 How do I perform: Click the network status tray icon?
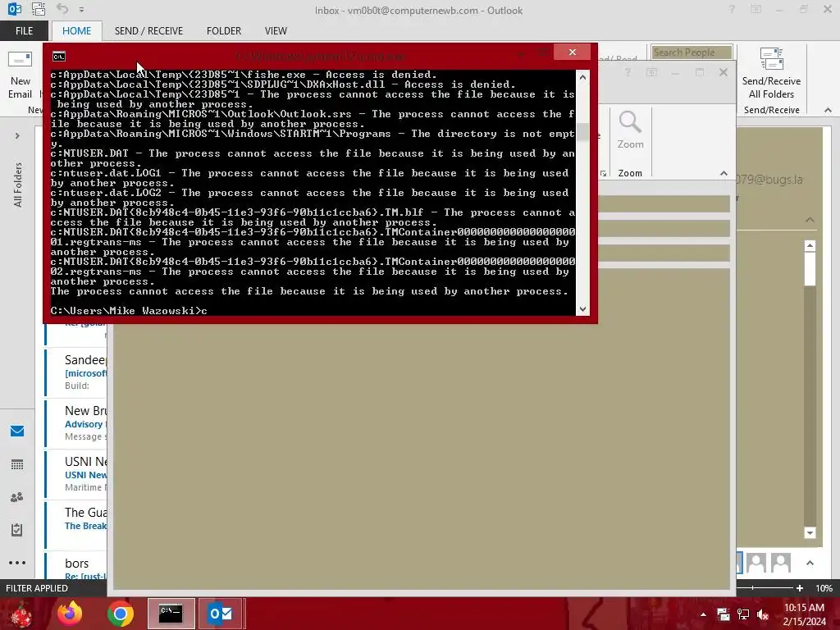pyautogui.click(x=743, y=614)
